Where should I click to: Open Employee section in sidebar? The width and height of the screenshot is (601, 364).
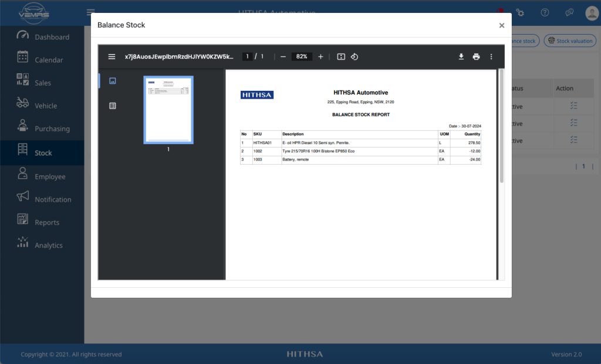tap(50, 177)
